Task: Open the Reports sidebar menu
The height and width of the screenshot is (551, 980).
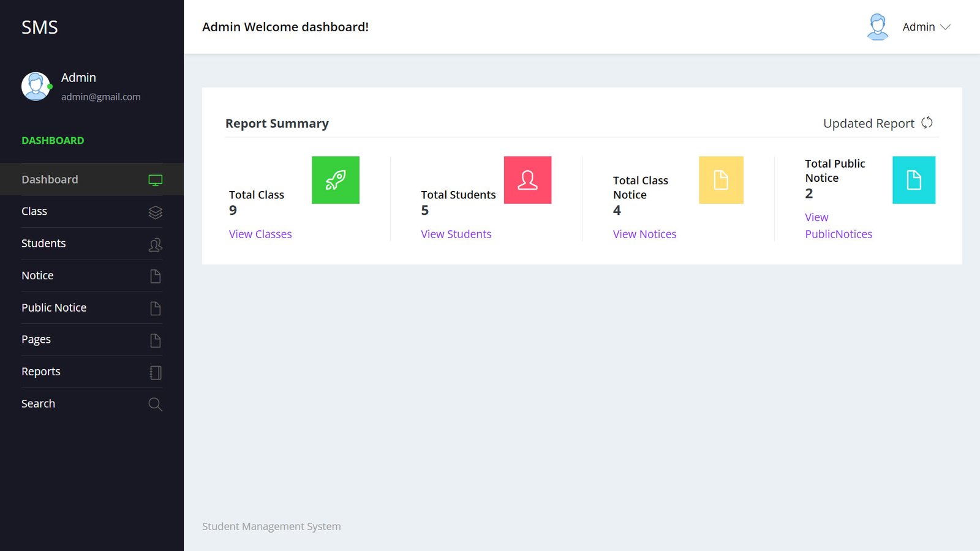Action: (92, 372)
